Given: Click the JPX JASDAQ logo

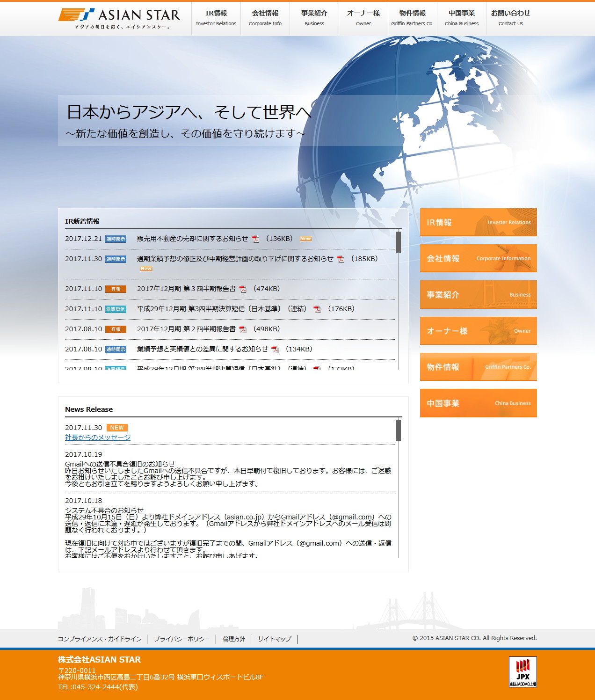Looking at the screenshot, I should 523,672.
